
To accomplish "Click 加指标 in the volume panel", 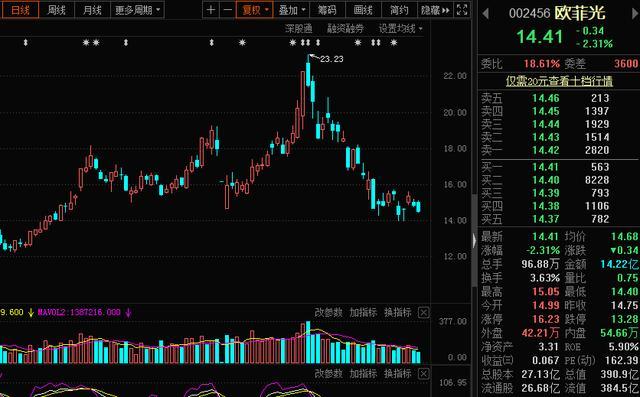I will click(x=363, y=313).
